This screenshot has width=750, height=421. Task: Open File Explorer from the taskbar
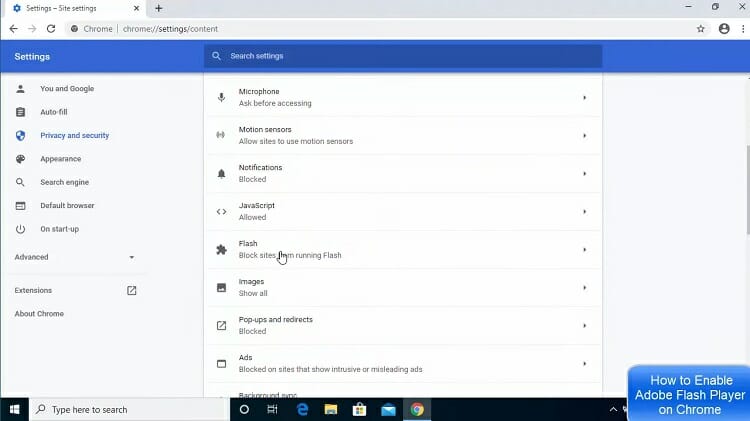coord(331,410)
